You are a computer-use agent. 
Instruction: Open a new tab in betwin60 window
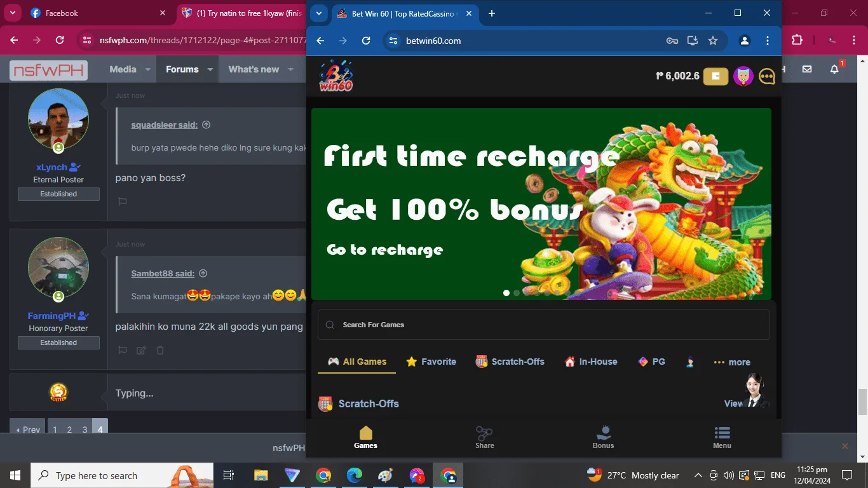click(x=491, y=13)
